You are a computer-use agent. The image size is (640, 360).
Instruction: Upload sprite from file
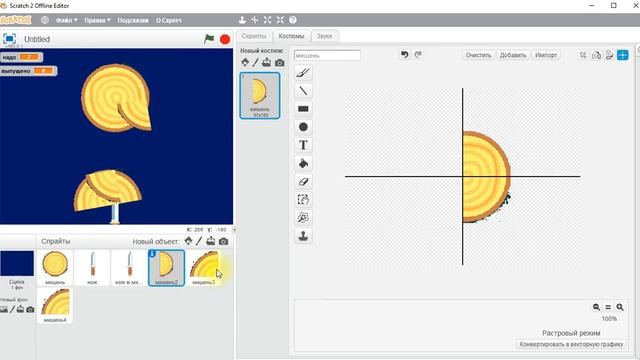click(x=211, y=241)
